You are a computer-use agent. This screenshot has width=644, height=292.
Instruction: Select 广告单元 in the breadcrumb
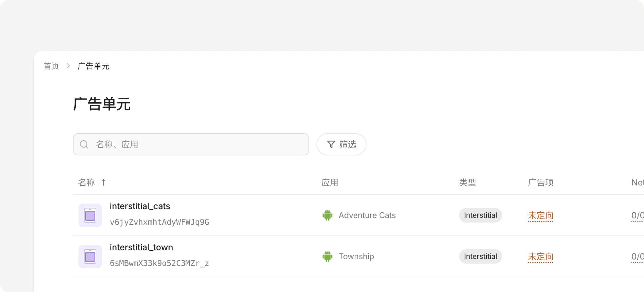[93, 66]
